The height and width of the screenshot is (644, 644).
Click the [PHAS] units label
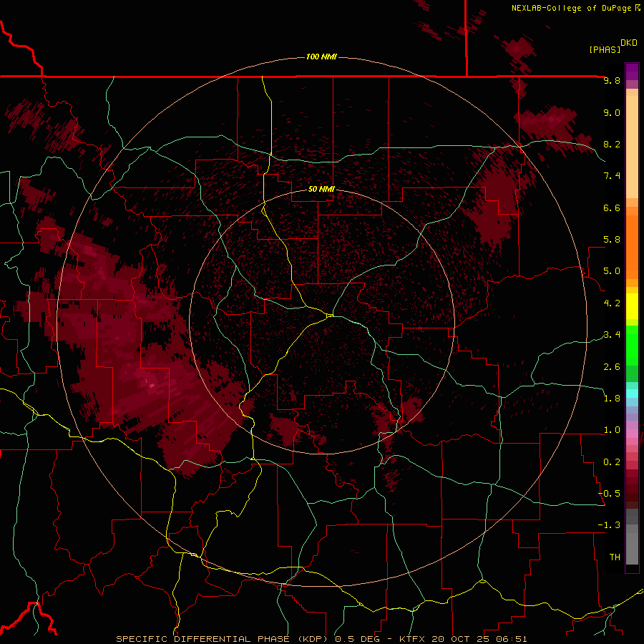pos(605,49)
